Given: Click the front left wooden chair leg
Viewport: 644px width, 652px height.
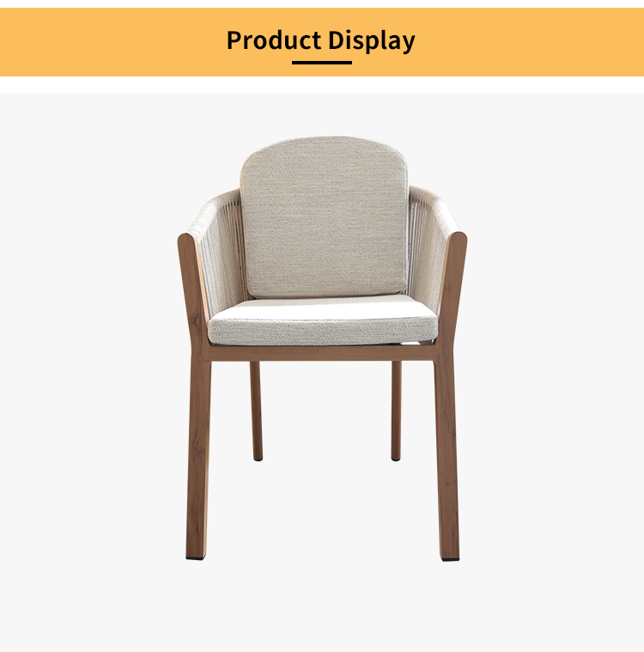Looking at the screenshot, I should point(197,457).
